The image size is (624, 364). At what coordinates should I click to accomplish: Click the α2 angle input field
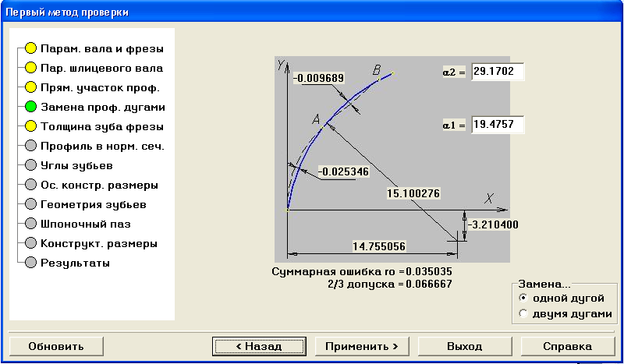tap(498, 72)
